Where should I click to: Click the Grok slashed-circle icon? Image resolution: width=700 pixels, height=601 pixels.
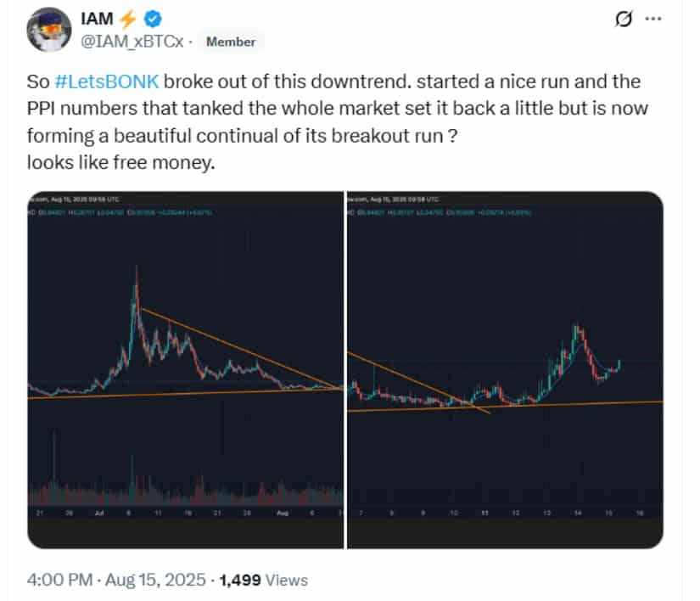click(x=624, y=19)
